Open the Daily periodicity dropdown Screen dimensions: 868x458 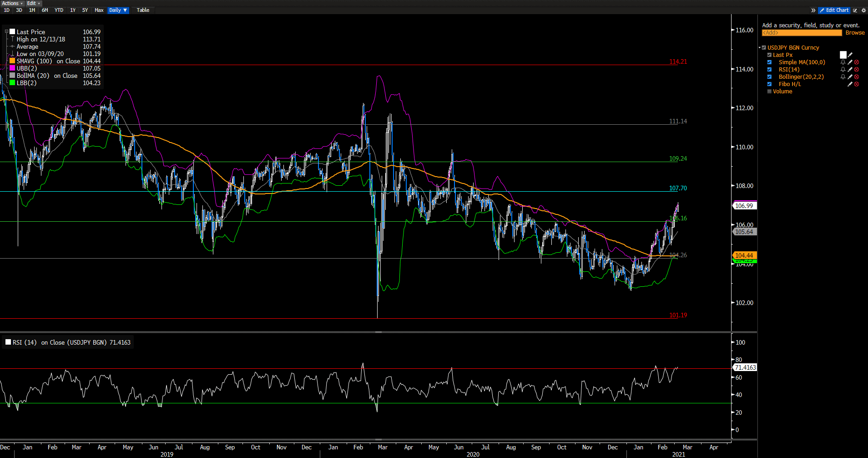[118, 10]
